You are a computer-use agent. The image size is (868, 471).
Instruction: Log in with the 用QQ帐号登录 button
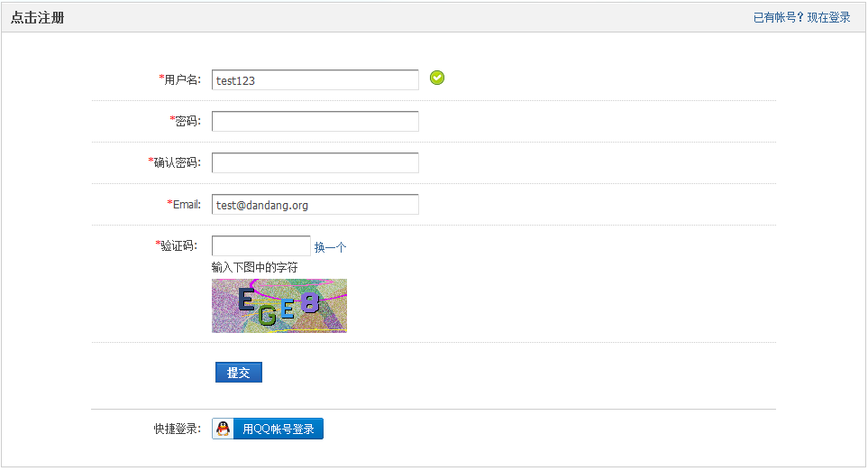click(x=268, y=429)
